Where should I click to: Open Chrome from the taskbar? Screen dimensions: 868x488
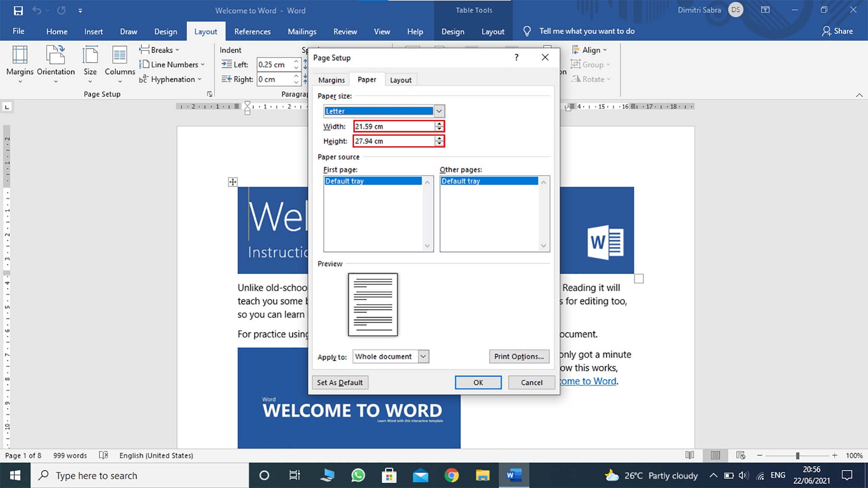click(x=451, y=476)
